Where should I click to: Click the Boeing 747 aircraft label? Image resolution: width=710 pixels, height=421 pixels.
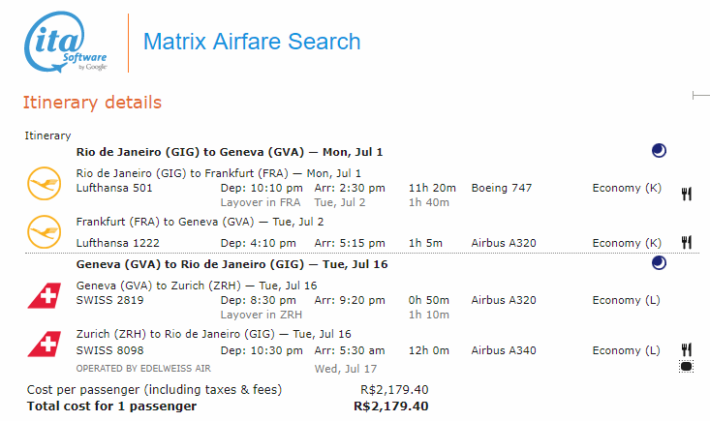501,188
